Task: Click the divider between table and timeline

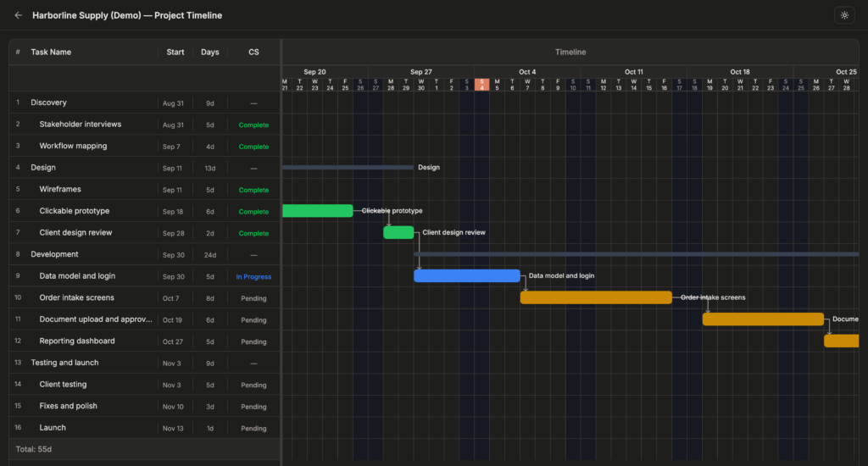Action: coord(281,252)
